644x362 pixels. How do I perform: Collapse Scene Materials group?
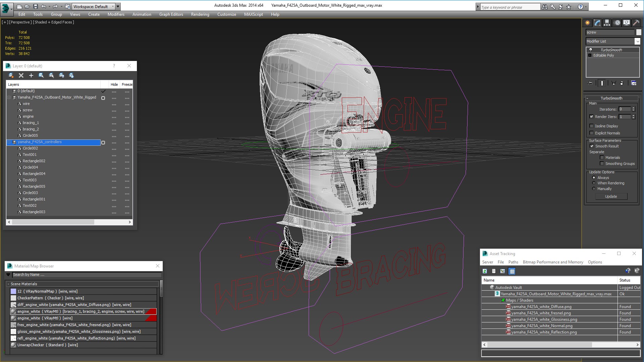click(8, 284)
